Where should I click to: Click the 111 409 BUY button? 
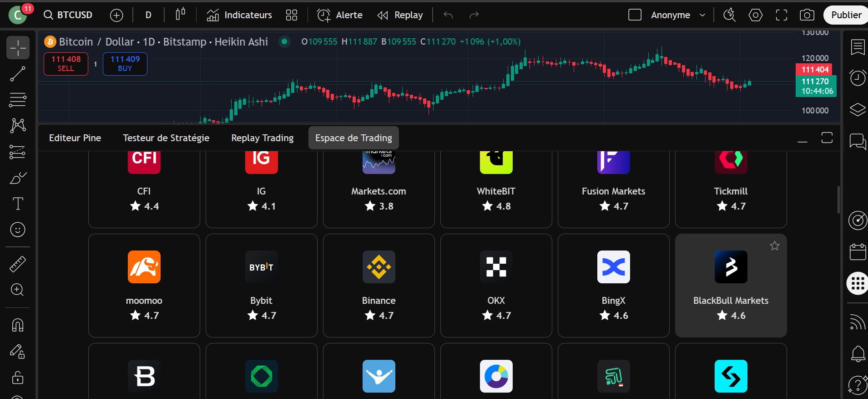[x=125, y=64]
